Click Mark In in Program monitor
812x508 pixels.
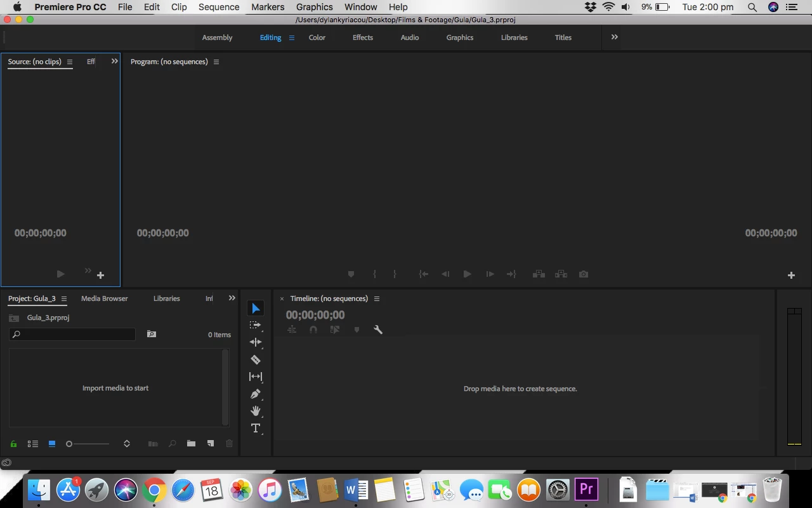point(374,274)
